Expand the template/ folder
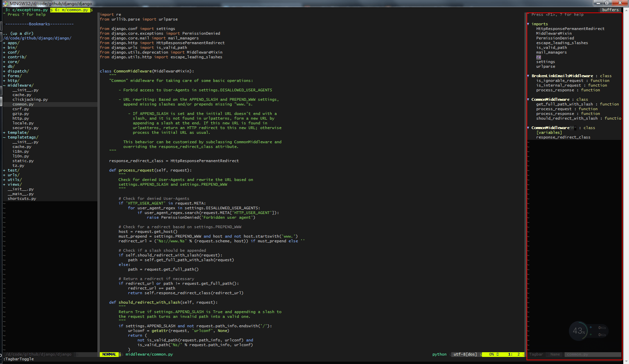This screenshot has height=364, width=629. (x=16, y=132)
